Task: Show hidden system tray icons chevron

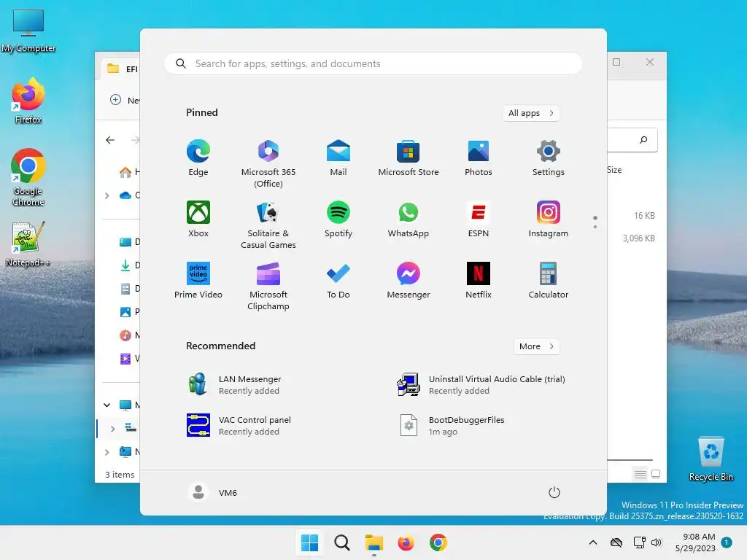Action: 592,542
